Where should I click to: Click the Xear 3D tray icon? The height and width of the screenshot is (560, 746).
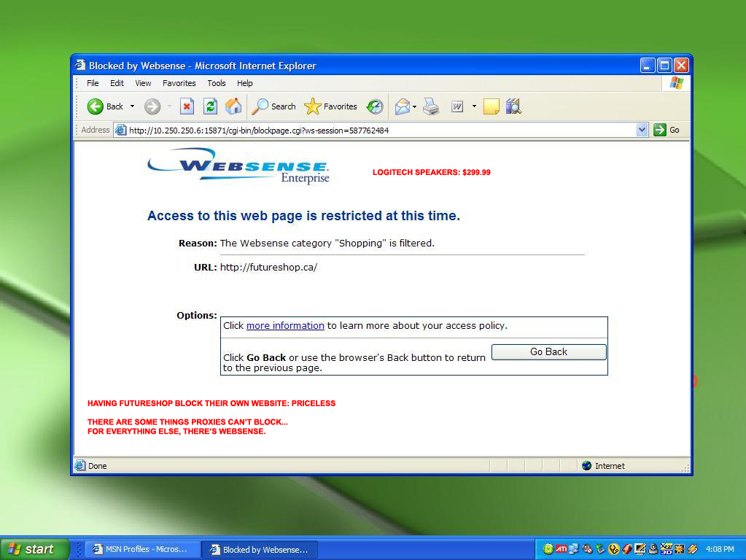[x=667, y=549]
